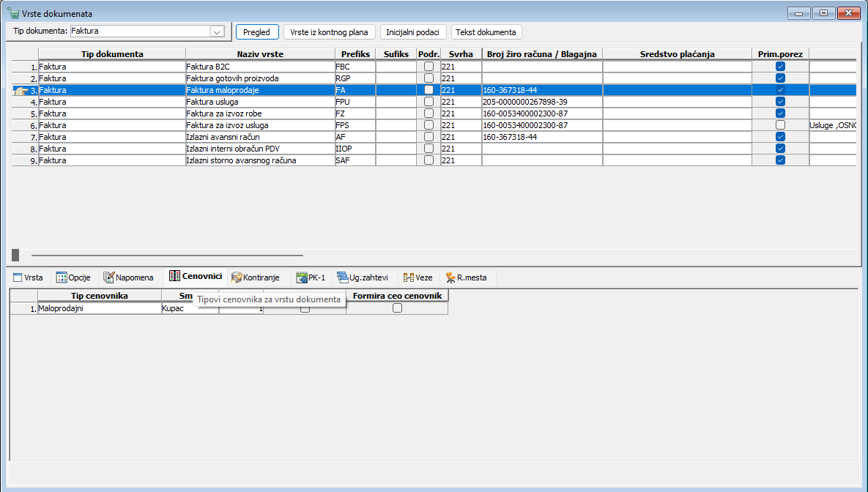Click the Broj žiro računa / Blagajna header

coord(542,53)
